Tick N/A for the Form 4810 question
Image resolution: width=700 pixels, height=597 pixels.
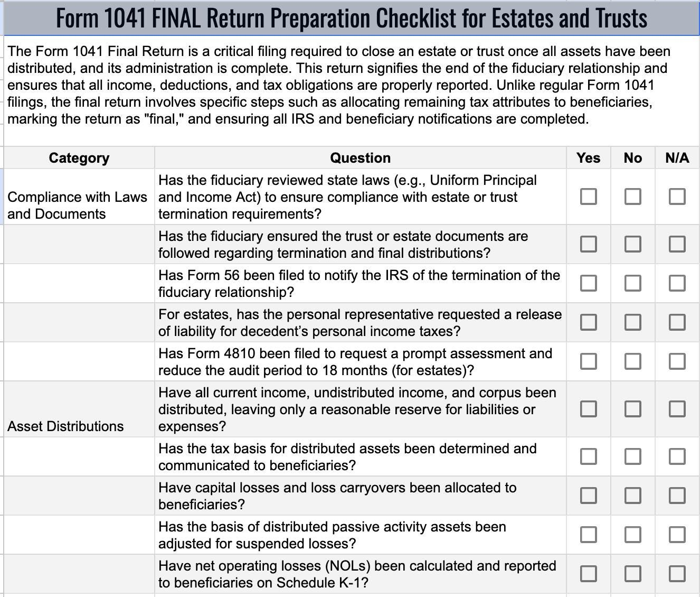coord(677,361)
